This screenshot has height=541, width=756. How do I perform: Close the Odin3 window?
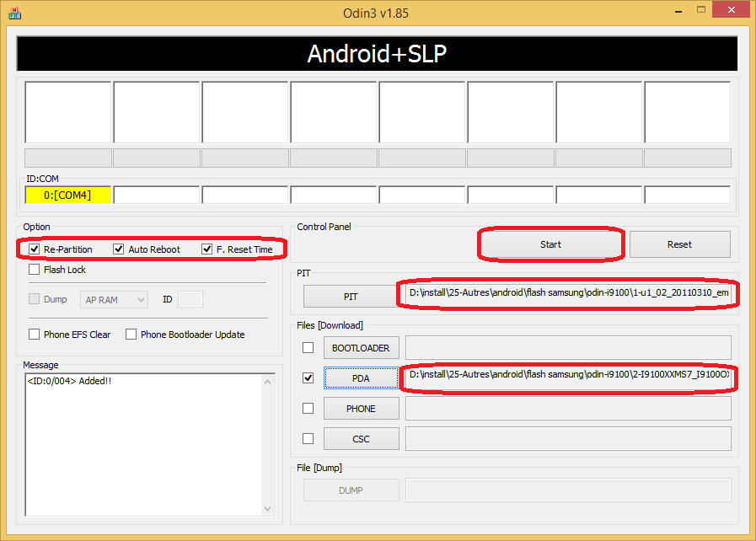(x=731, y=9)
